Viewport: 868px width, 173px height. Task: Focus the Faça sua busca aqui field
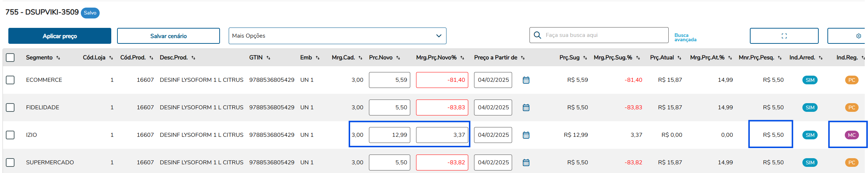603,35
